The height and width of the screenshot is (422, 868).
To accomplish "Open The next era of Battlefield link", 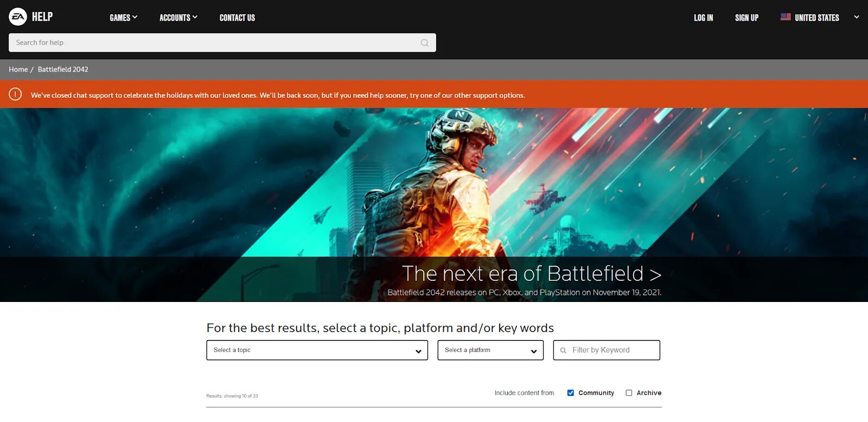I will pyautogui.click(x=532, y=274).
